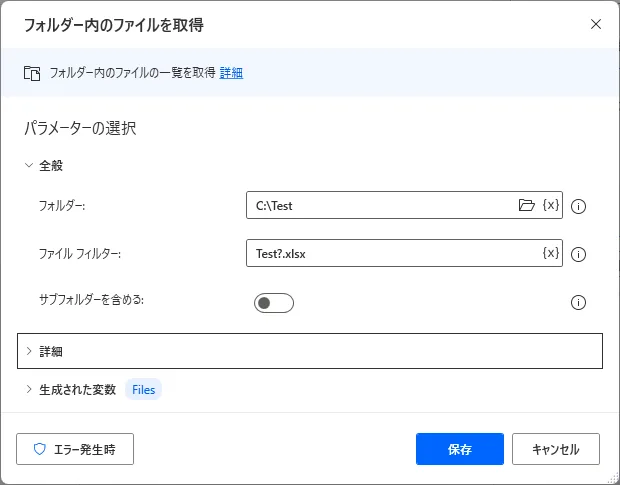The image size is (620, 485).
Task: Collapse the 全般 section
Action: coord(29,166)
